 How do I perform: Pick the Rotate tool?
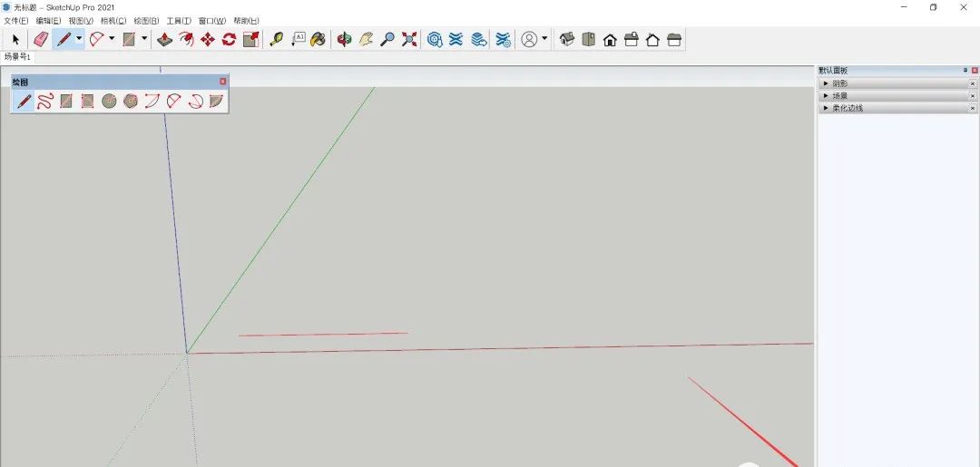pos(229,40)
